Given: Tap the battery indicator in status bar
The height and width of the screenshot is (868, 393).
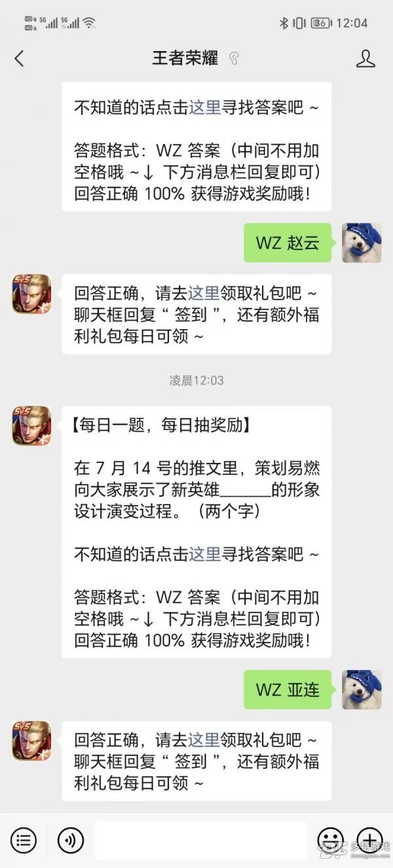Looking at the screenshot, I should 320,23.
